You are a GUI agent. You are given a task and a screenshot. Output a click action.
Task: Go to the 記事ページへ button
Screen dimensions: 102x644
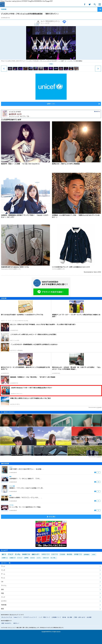pos(51,104)
